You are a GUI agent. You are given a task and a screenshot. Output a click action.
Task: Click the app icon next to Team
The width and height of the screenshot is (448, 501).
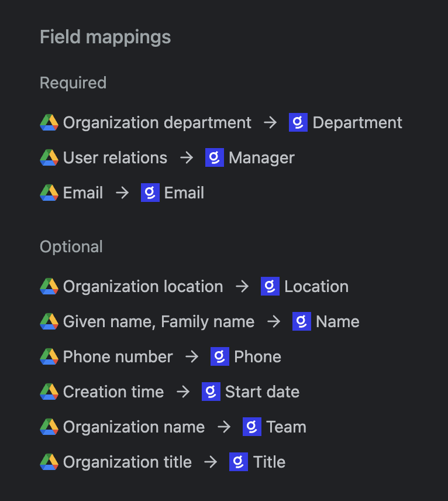[x=252, y=427]
